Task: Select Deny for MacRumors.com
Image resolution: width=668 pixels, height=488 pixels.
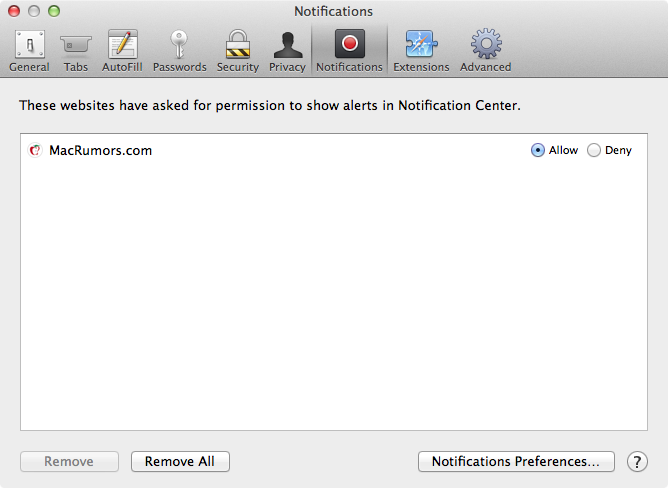Action: tap(594, 150)
